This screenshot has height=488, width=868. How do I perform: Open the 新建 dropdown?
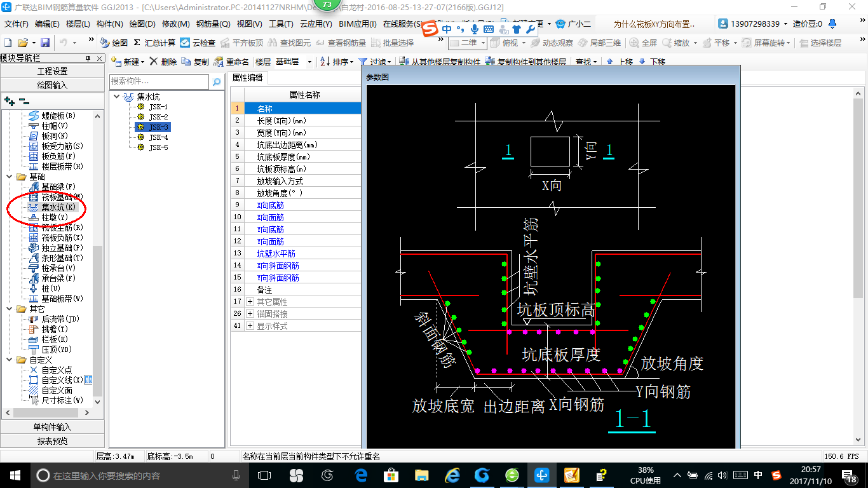tap(128, 62)
